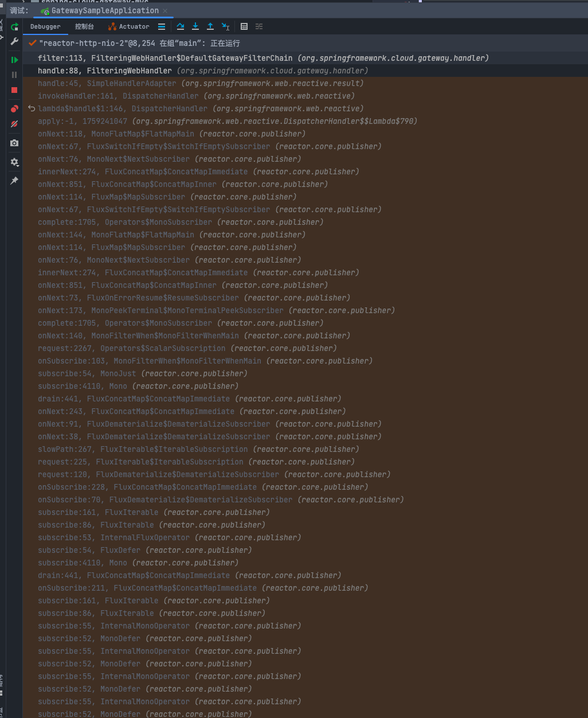Click the Rerun GatewaySampleApplication icon
The image size is (588, 718).
(x=14, y=27)
